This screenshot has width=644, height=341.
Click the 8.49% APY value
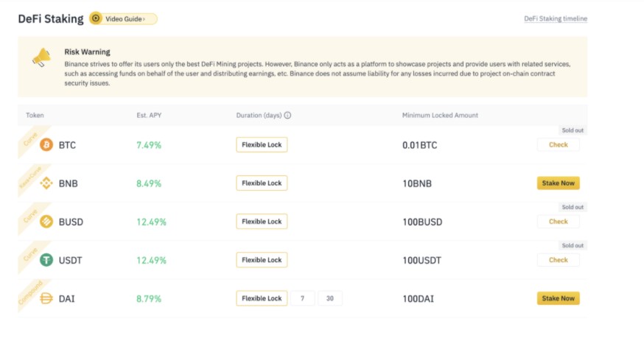(149, 183)
